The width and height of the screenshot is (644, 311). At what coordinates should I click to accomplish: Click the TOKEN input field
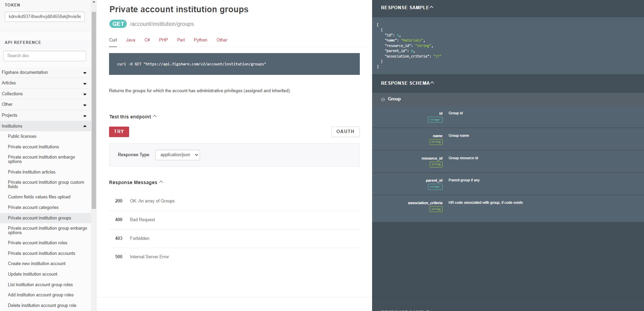coord(45,17)
